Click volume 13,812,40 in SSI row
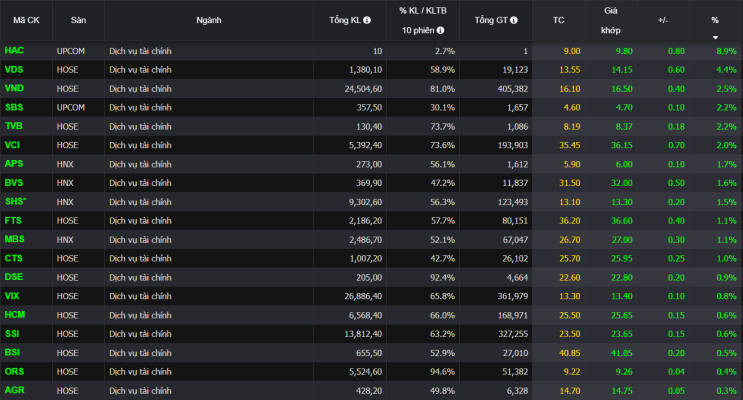The width and height of the screenshot is (743, 400). pyautogui.click(x=363, y=334)
